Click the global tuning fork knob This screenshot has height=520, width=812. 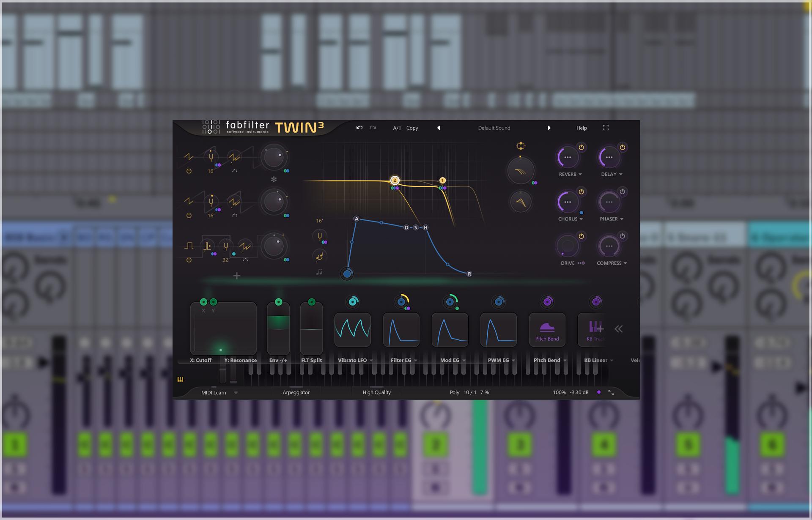pyautogui.click(x=320, y=237)
